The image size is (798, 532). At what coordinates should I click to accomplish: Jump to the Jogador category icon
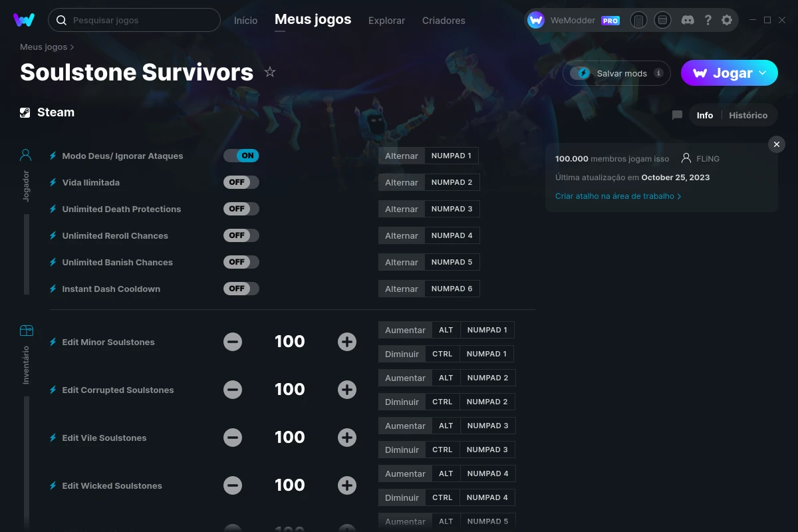pos(26,156)
